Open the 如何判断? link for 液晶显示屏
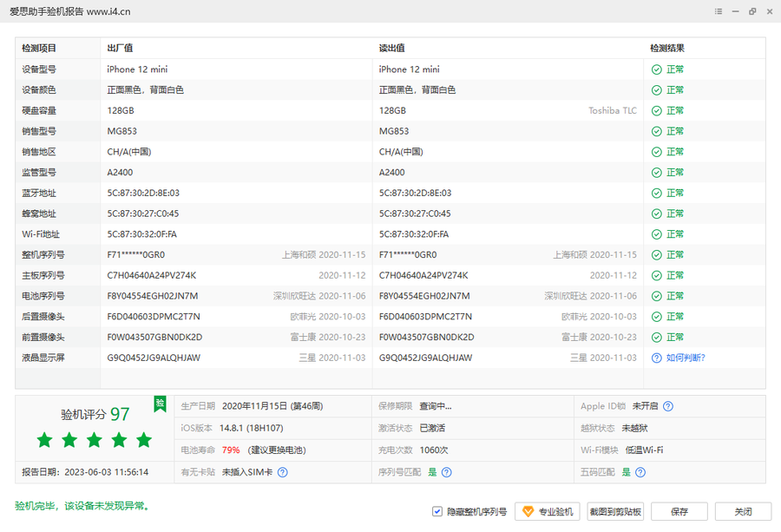 click(x=686, y=358)
